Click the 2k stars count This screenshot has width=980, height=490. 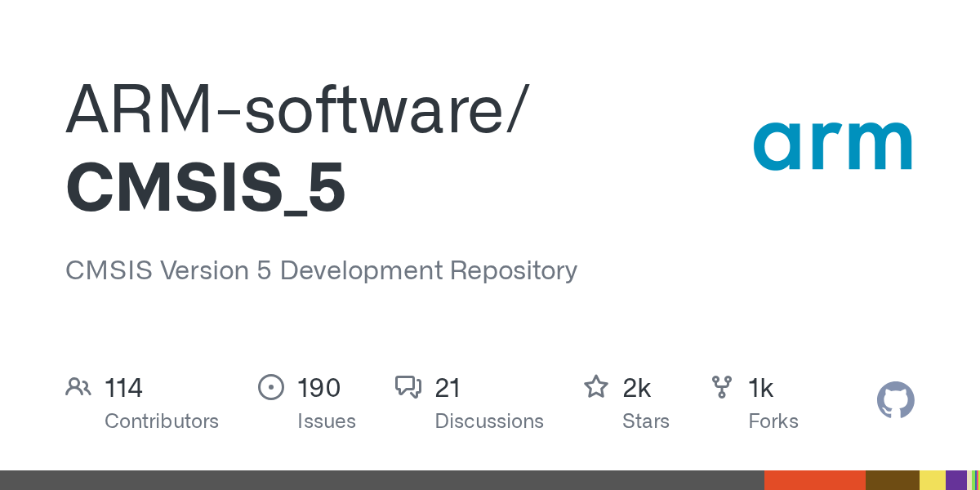pos(637,388)
